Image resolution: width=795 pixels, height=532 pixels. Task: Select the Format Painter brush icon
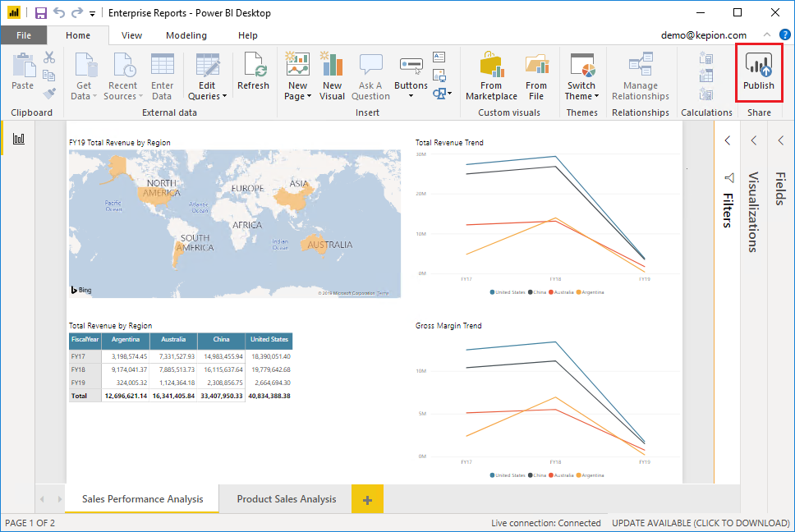coord(49,94)
